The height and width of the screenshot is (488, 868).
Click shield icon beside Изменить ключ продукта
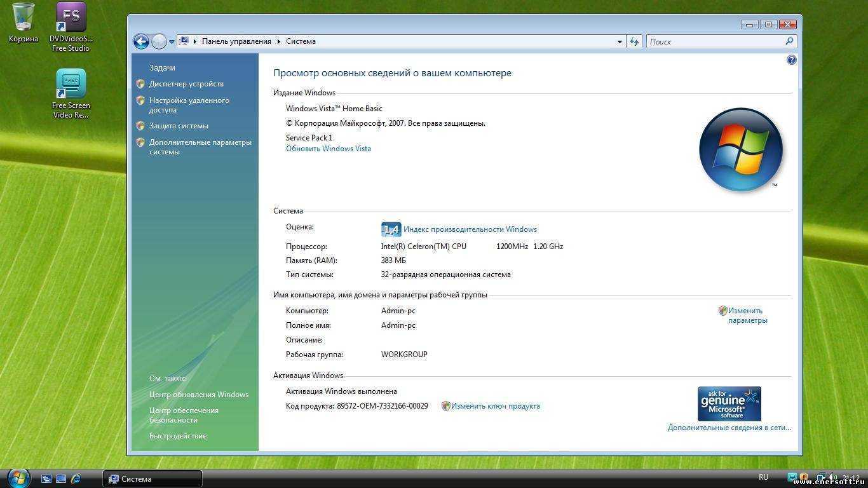445,406
